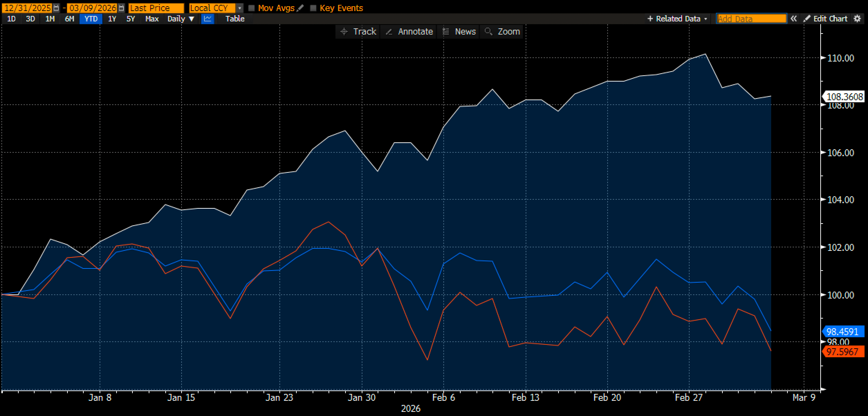Expand the Related Data dropdown
Image resolution: width=868 pixels, height=416 pixels.
pos(677,19)
